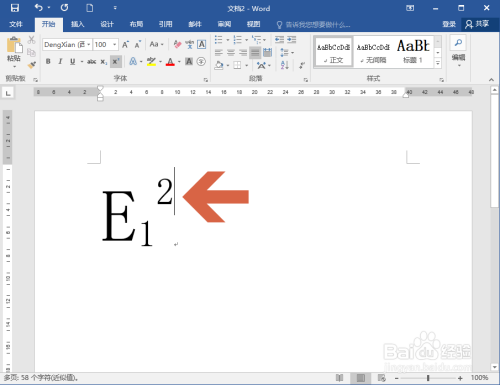Increase paragraph indent
The image size is (500, 385).
click(x=292, y=40)
